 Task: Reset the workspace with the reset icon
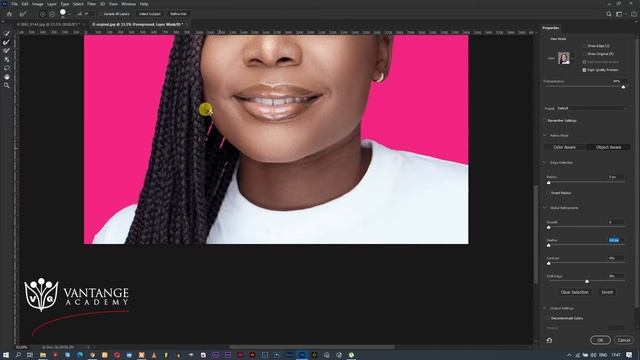coord(549,340)
